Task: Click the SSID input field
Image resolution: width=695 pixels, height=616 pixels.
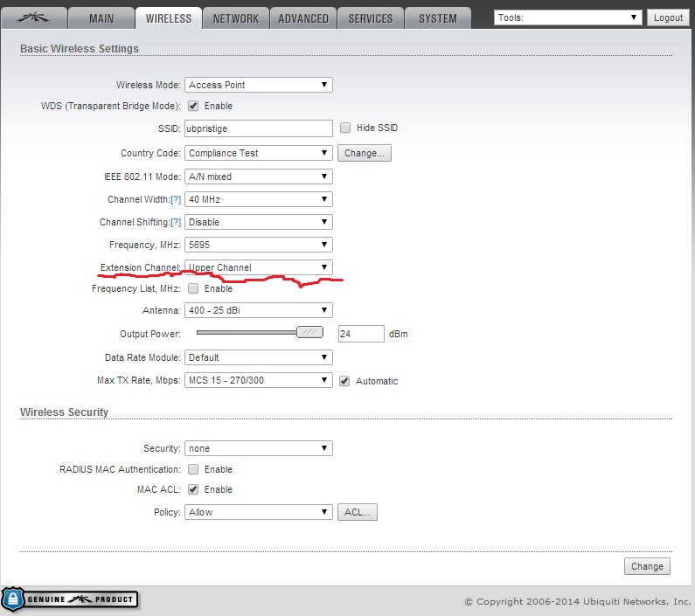Action: coord(259,128)
